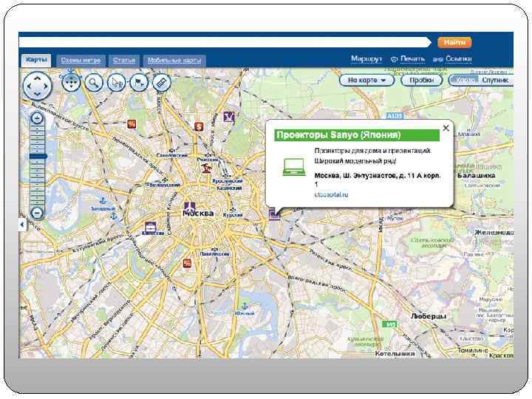The height and width of the screenshot is (399, 532).
Task: Click the Печать print link
Action: (x=412, y=58)
